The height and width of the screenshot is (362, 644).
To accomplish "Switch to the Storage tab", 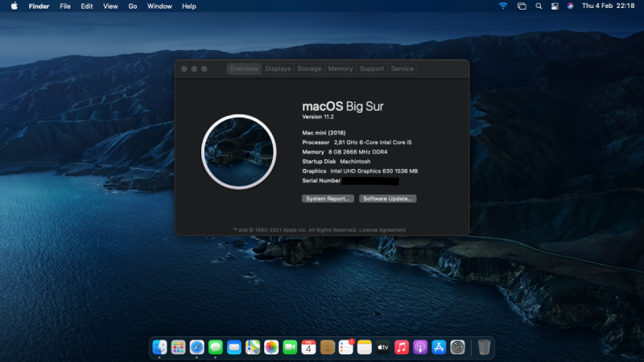I will click(309, 69).
